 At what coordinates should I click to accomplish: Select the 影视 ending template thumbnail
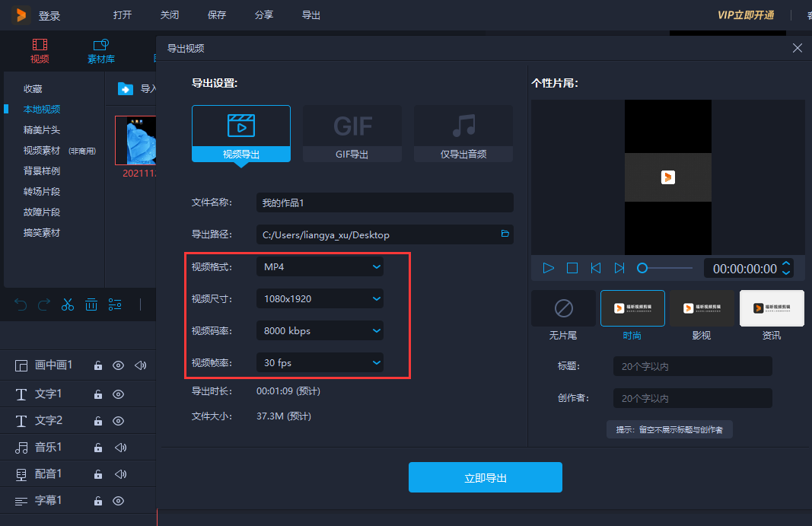[x=702, y=308]
